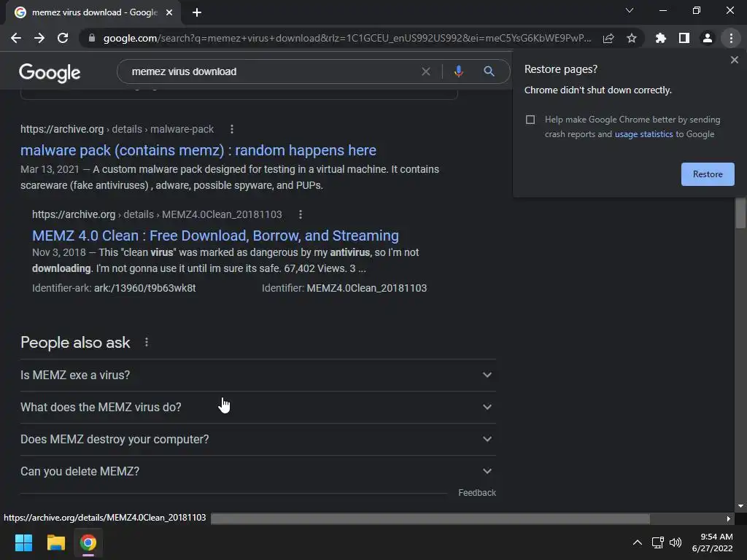The image size is (747, 560).
Task: Click the vertical scrollbar thumb
Action: tap(740, 213)
